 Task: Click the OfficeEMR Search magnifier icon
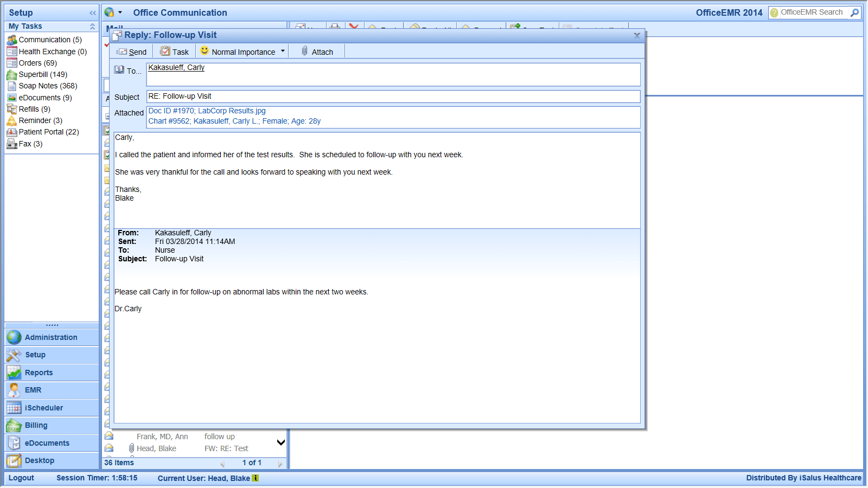pyautogui.click(x=855, y=12)
